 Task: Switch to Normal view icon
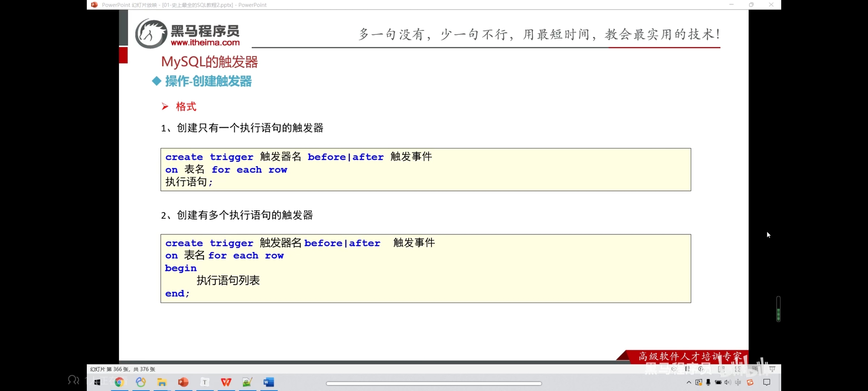click(x=721, y=369)
